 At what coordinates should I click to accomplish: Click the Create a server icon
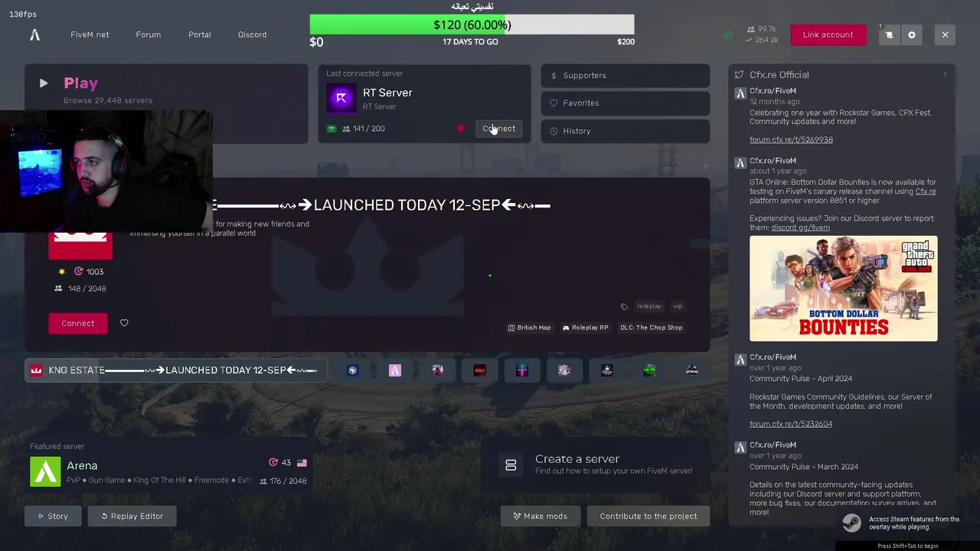coord(511,465)
